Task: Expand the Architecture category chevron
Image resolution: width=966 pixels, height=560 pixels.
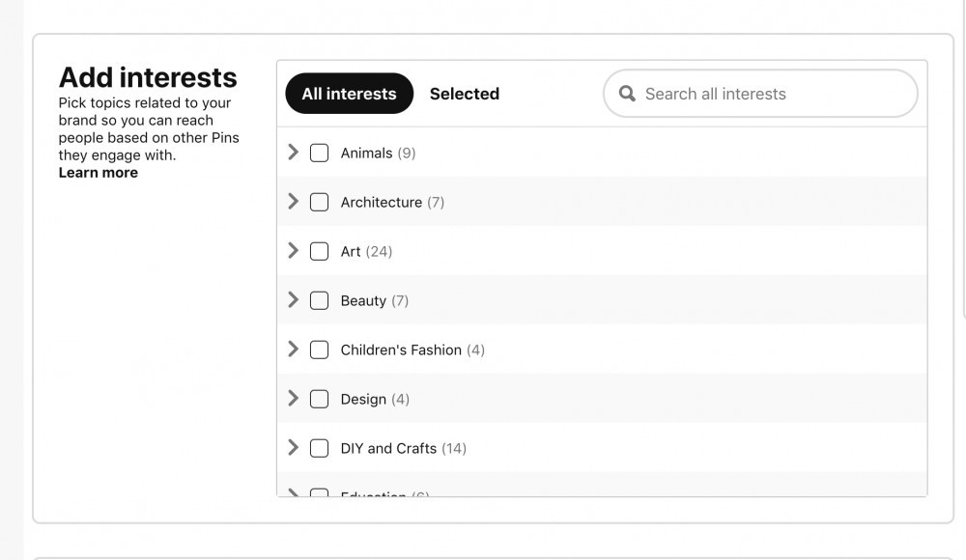Action: click(x=294, y=202)
